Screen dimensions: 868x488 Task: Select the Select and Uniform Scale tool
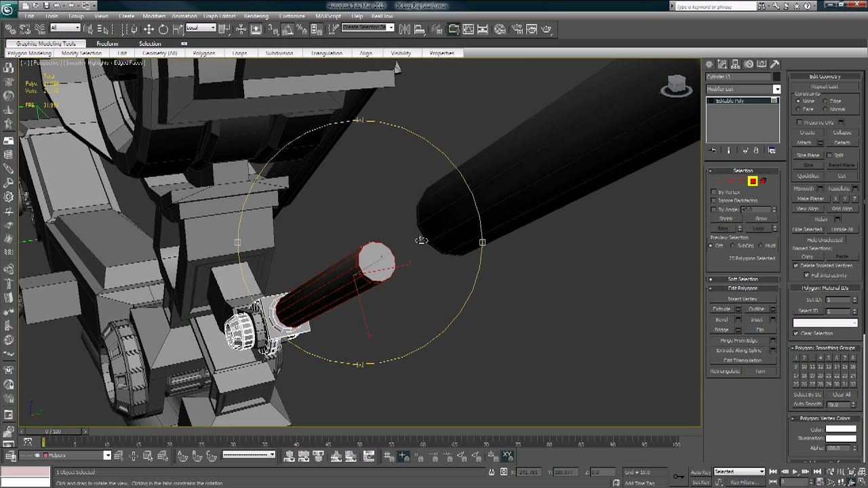point(177,29)
